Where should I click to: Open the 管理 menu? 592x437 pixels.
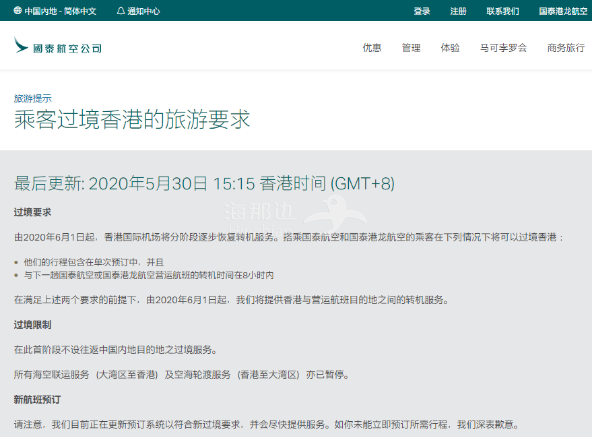[411, 48]
